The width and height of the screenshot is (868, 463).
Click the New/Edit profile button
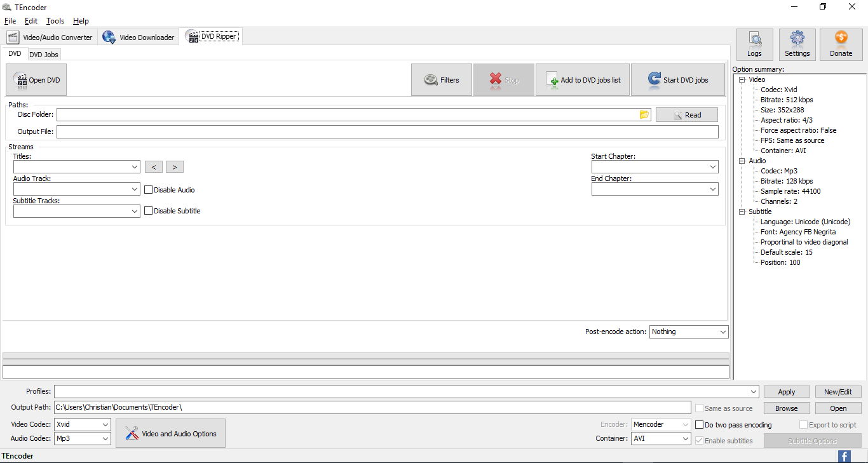coord(838,392)
